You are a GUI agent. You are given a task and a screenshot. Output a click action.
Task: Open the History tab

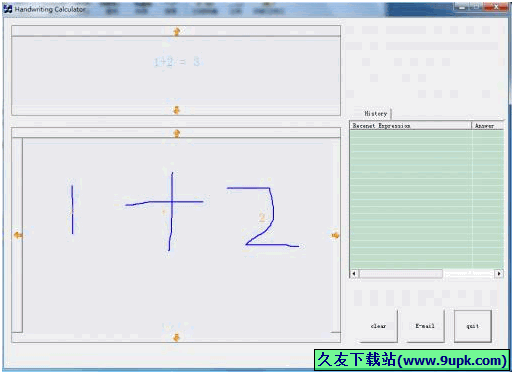point(375,114)
